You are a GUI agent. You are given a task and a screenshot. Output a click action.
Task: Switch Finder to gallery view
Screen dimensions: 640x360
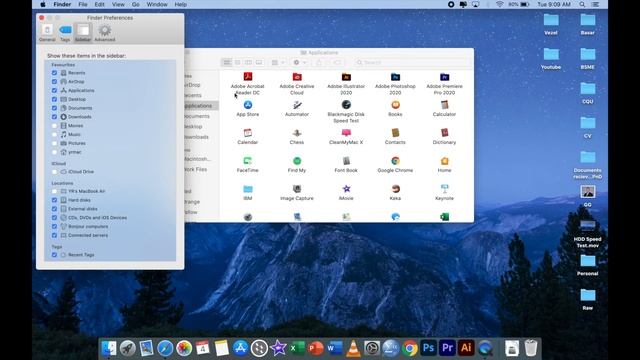259,62
